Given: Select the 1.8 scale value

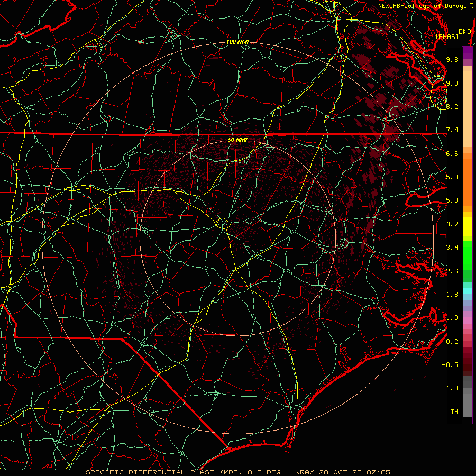Looking at the screenshot, I should click(452, 295).
